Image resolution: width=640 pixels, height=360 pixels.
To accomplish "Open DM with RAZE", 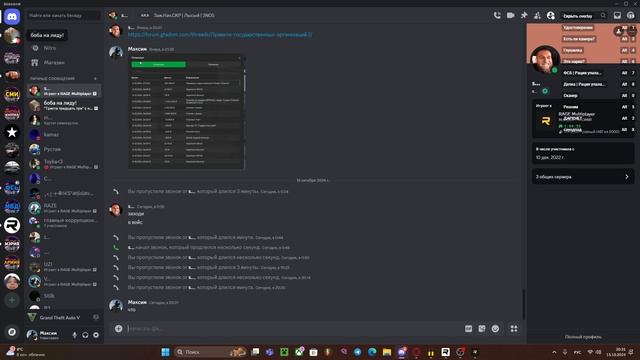I will 64,208.
